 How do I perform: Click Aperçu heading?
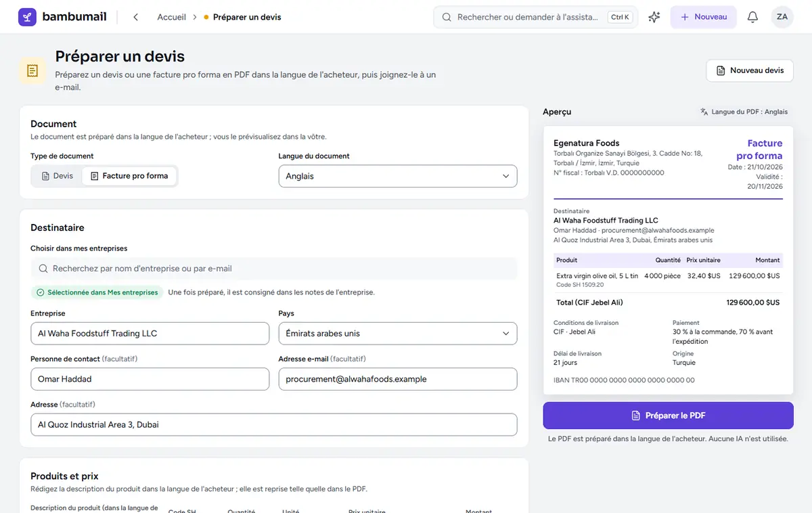tap(557, 112)
